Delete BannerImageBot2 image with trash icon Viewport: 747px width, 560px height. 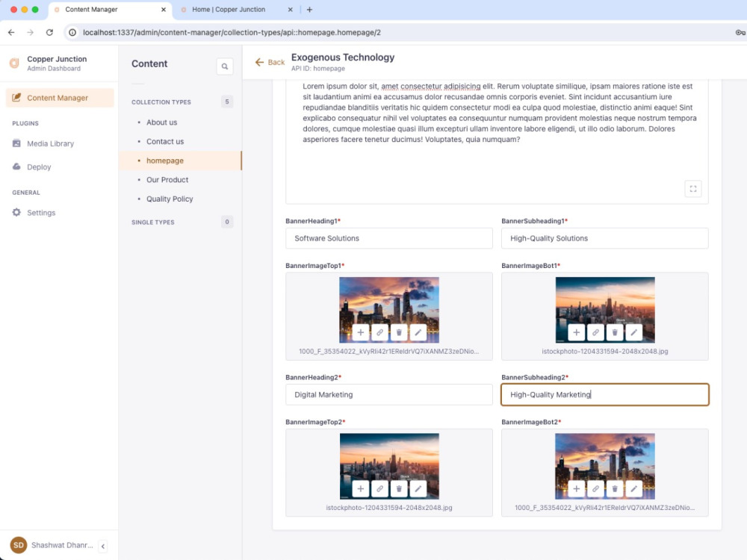(x=615, y=488)
